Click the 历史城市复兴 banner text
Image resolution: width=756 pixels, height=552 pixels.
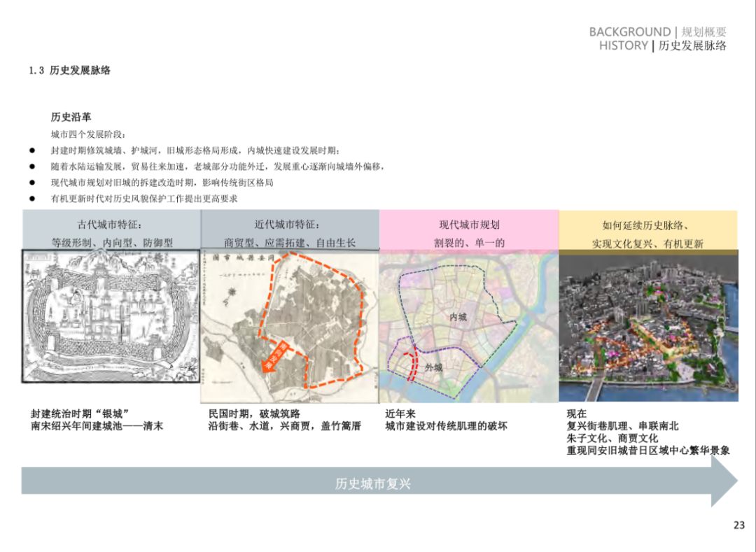372,484
